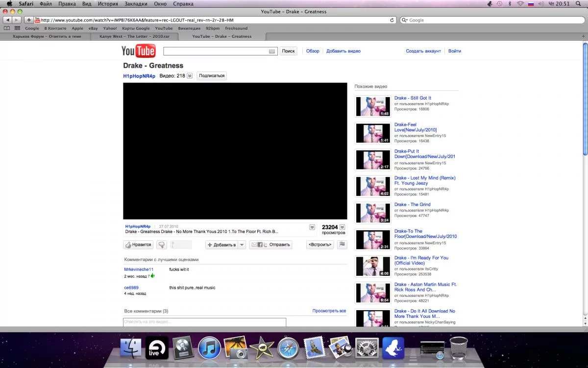Flag the video using the flag icon

(x=342, y=244)
